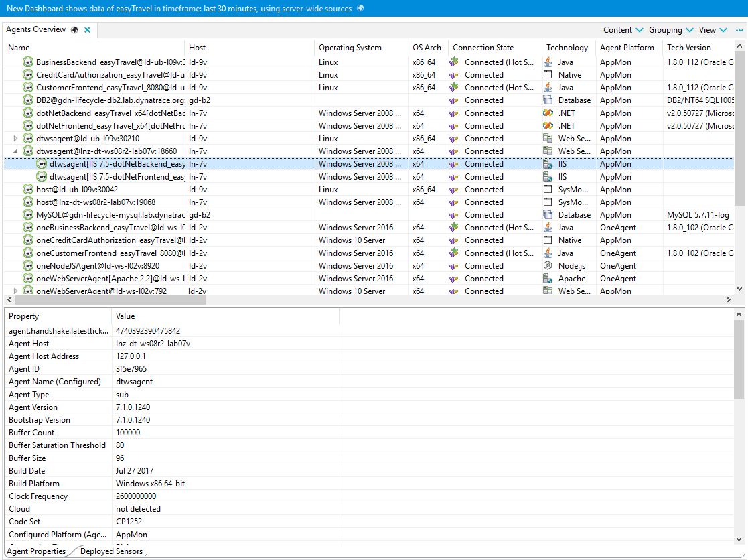Click the Value column header in the details pane

click(225, 316)
